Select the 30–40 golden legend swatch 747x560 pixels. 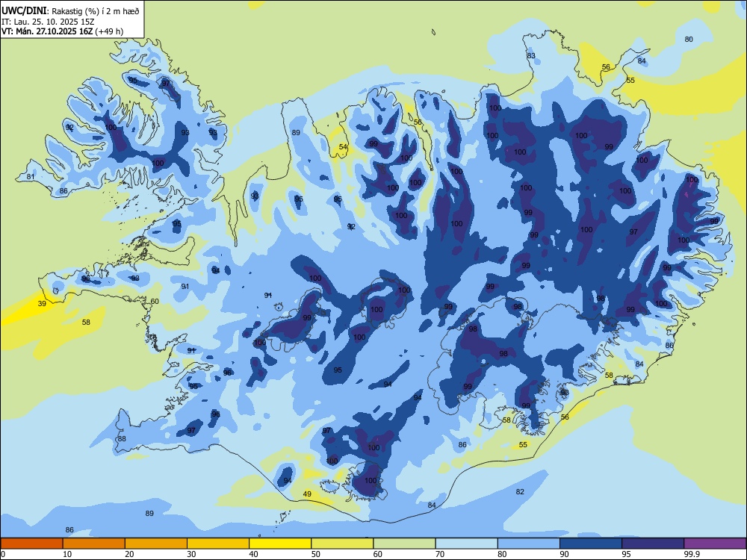218,544
